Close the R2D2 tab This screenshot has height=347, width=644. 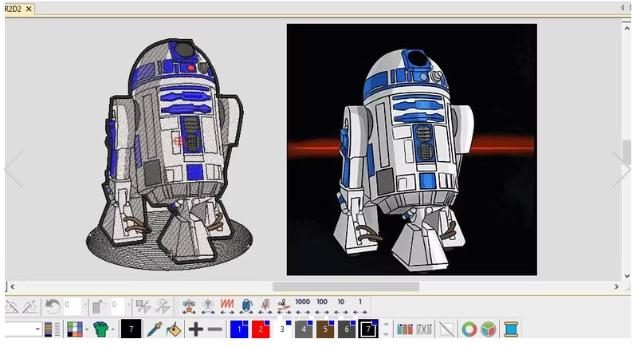29,9
